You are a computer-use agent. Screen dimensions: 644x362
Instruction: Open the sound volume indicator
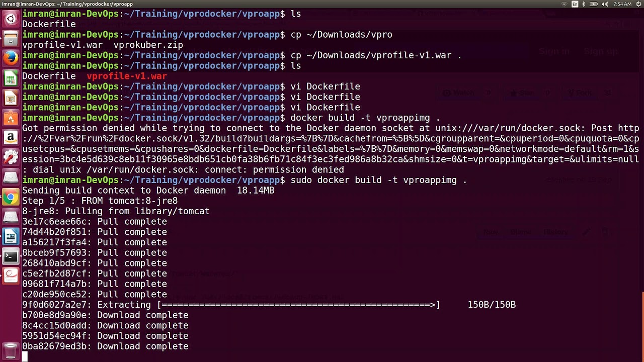coord(605,4)
